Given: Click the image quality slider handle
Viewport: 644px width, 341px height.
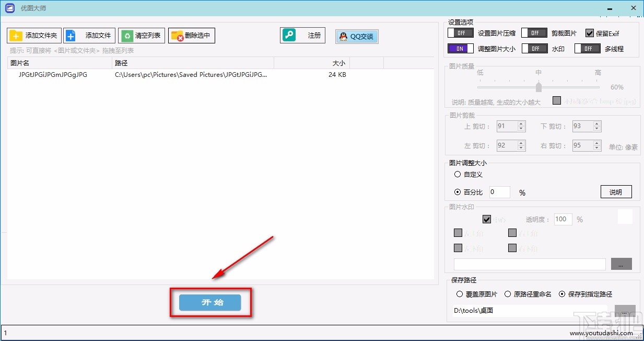Looking at the screenshot, I should pyautogui.click(x=538, y=87).
